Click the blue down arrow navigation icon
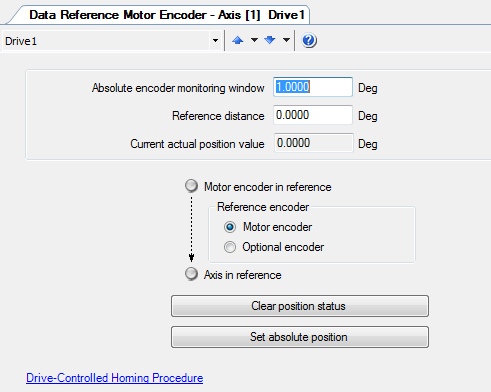The width and height of the screenshot is (491, 392). click(x=270, y=40)
